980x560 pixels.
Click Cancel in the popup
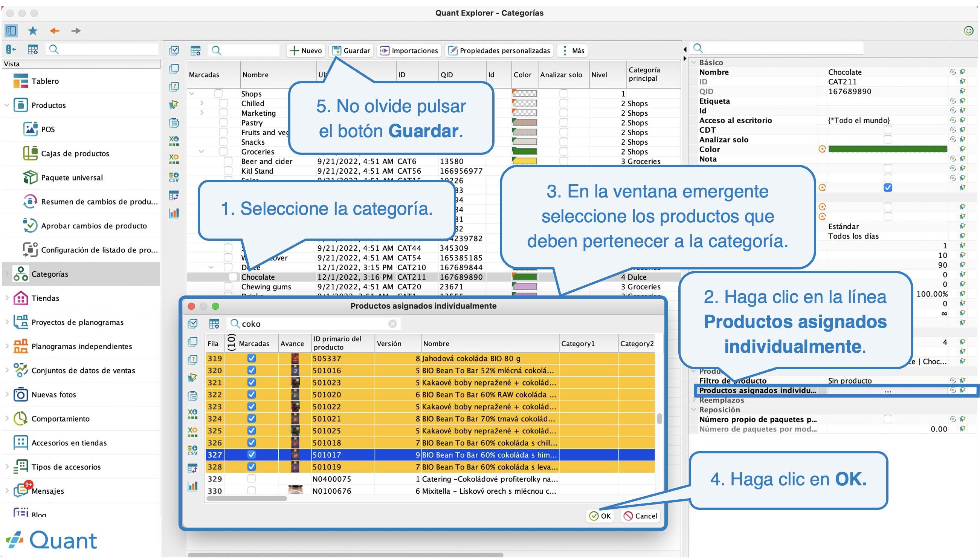640,516
